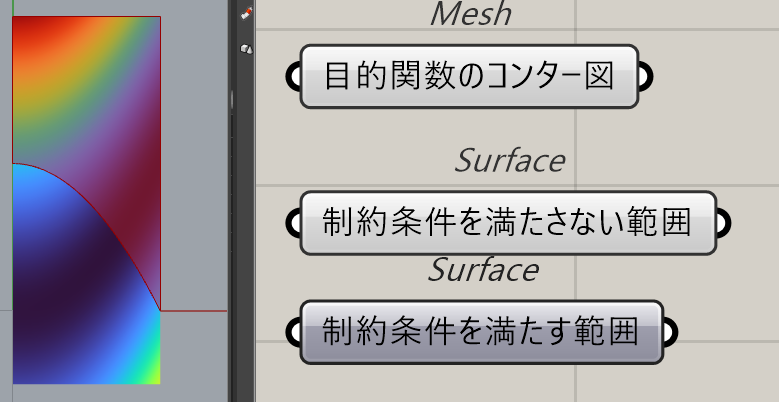Click input grip of 制約条件を満たす範囲
The width and height of the screenshot is (779, 402).
(x=293, y=331)
